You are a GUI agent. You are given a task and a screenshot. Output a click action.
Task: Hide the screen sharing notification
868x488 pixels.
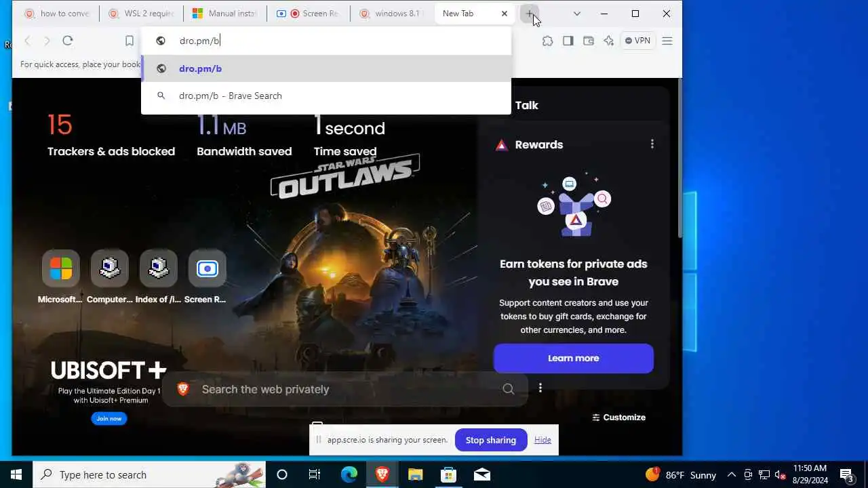tap(542, 440)
